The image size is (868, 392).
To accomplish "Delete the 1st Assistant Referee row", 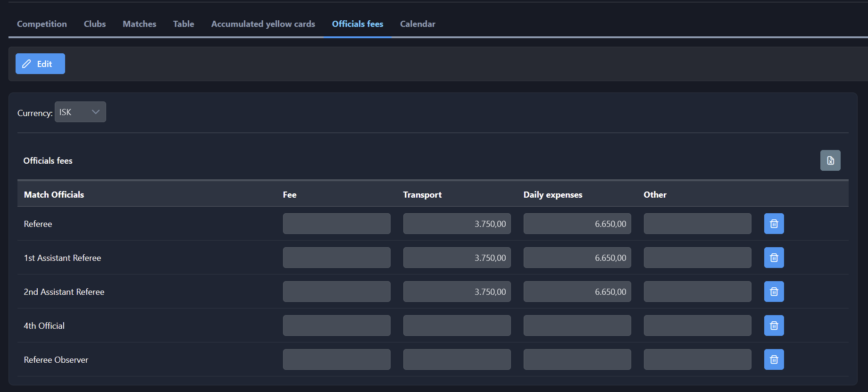I will pyautogui.click(x=774, y=258).
